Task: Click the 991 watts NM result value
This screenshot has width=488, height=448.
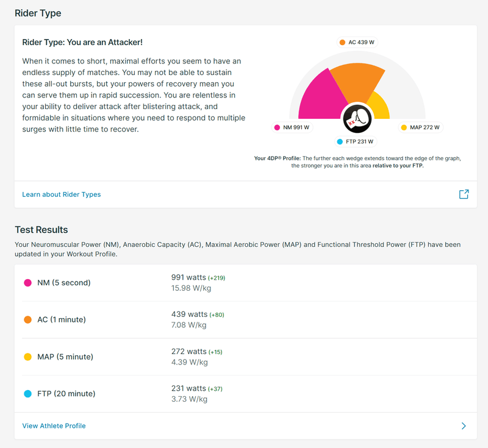Action: [x=189, y=277]
